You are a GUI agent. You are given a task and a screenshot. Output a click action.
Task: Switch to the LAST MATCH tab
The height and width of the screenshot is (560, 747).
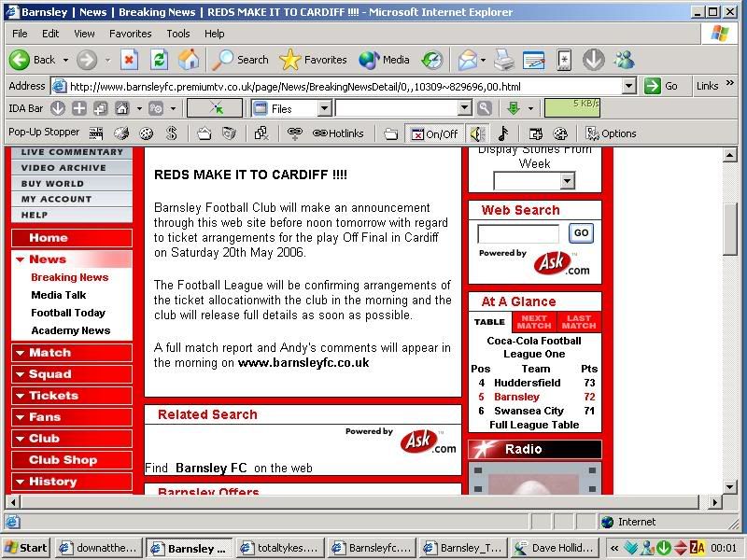(579, 322)
